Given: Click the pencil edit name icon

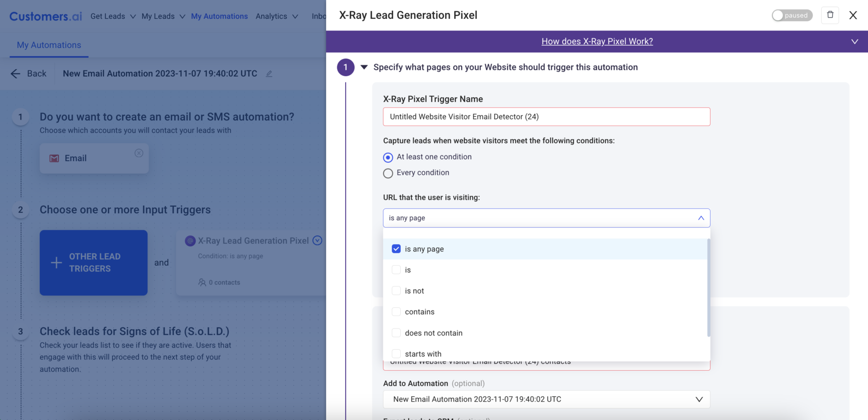Looking at the screenshot, I should (269, 74).
